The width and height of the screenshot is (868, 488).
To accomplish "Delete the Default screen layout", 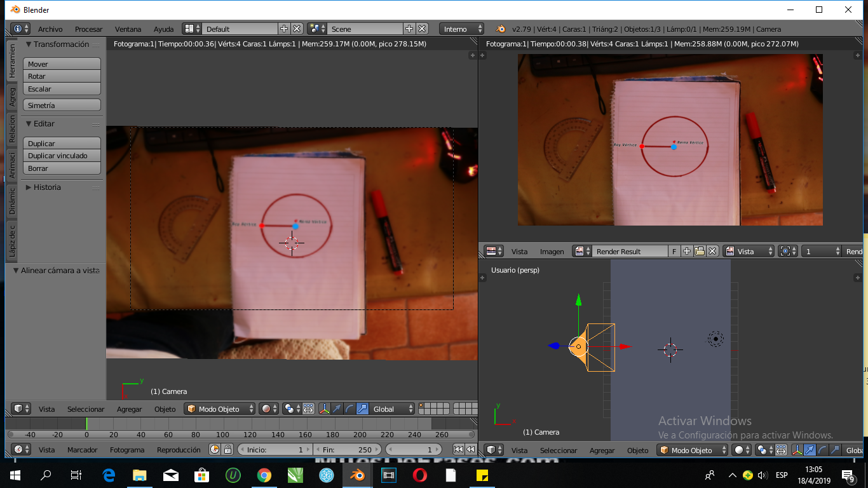I will pos(296,29).
